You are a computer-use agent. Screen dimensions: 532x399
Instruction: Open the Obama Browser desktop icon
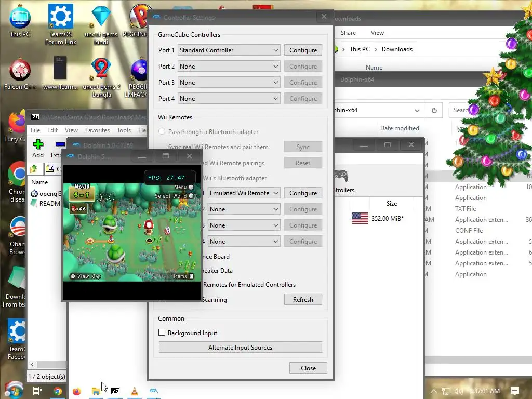(17, 235)
